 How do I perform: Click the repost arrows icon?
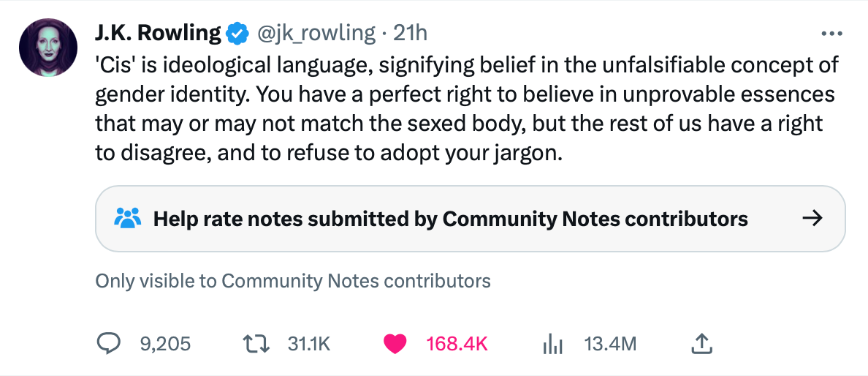pos(257,345)
